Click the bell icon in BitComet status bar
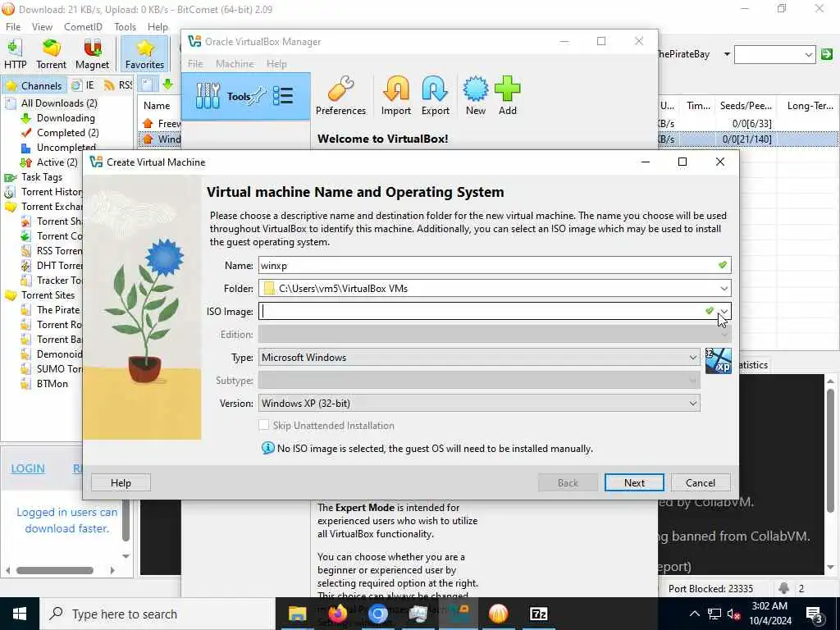Image resolution: width=840 pixels, height=630 pixels. 783,588
